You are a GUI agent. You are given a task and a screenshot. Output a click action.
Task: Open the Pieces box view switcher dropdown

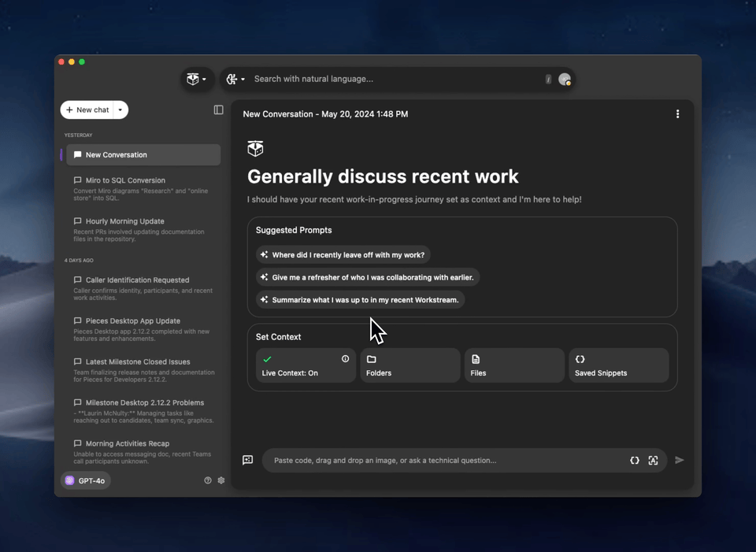196,80
